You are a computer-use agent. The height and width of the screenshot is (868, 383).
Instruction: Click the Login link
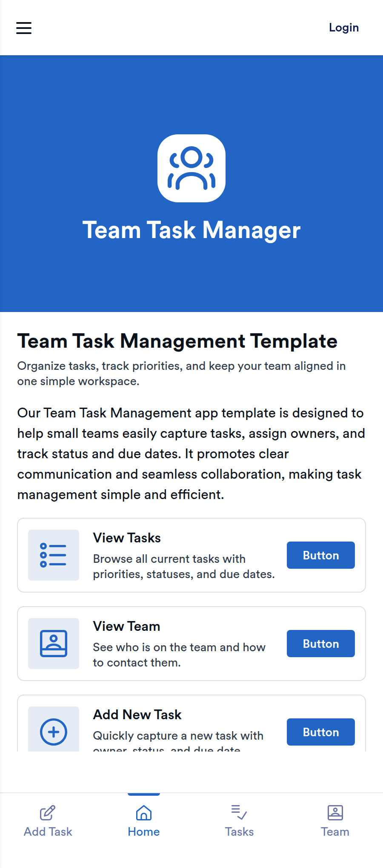[343, 28]
